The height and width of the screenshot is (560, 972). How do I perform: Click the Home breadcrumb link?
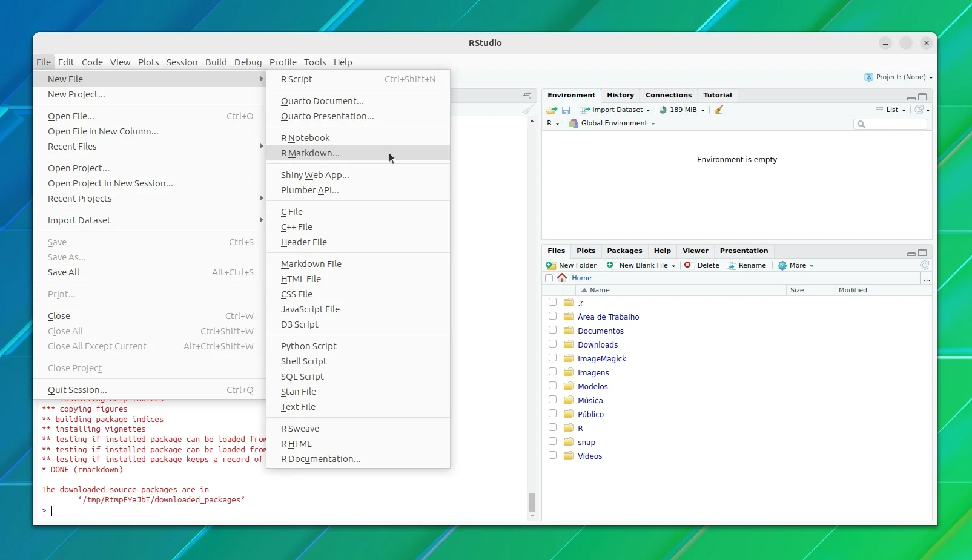(581, 278)
